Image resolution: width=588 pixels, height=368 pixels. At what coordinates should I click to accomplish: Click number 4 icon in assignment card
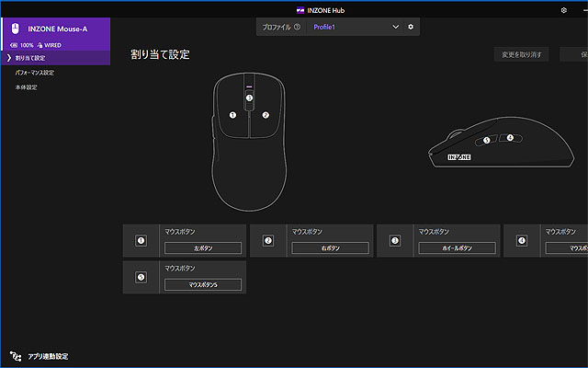point(522,241)
